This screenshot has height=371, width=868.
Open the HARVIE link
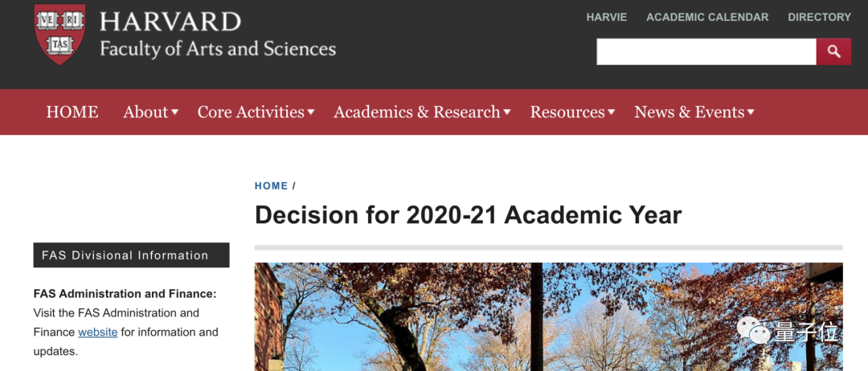(x=606, y=17)
